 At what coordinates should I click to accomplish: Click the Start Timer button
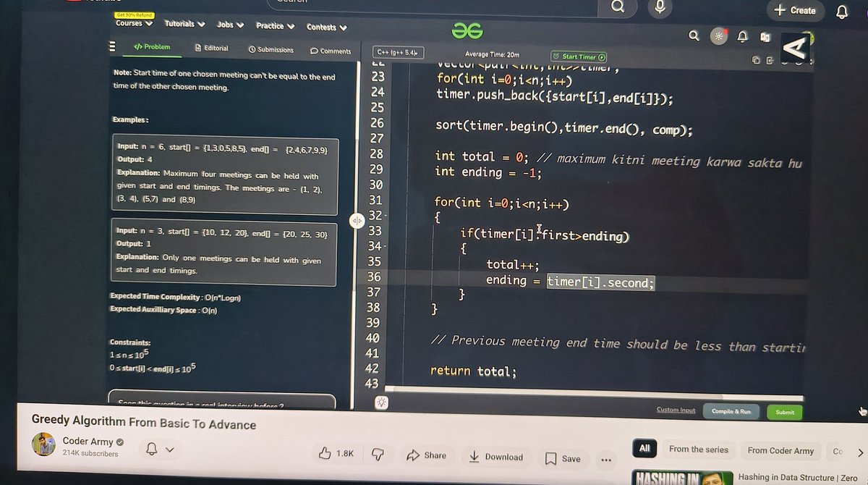[579, 56]
